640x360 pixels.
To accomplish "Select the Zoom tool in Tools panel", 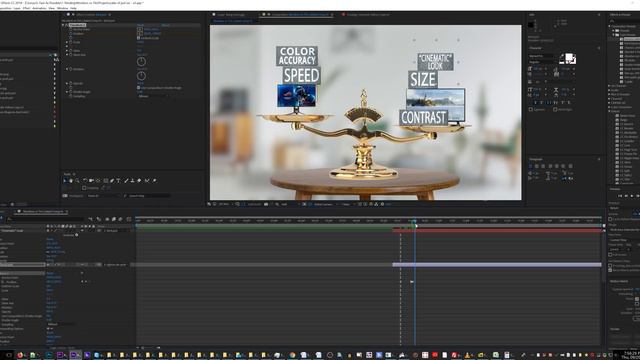I will 77,180.
